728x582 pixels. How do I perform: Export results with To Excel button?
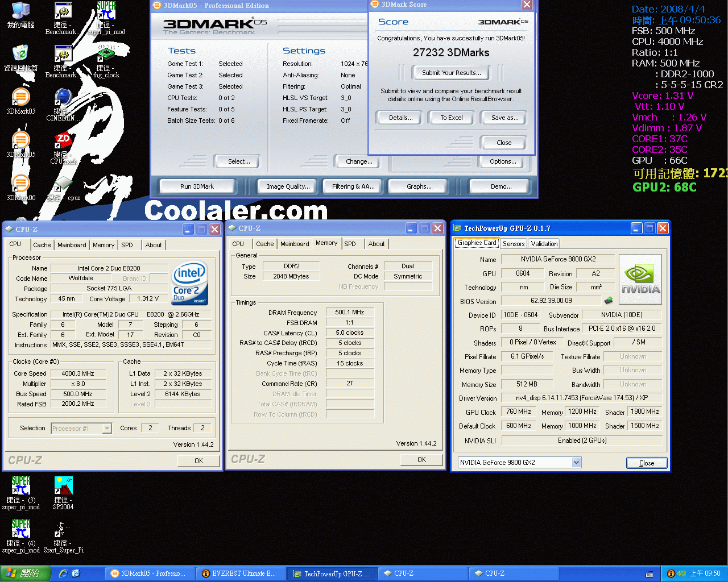[452, 118]
